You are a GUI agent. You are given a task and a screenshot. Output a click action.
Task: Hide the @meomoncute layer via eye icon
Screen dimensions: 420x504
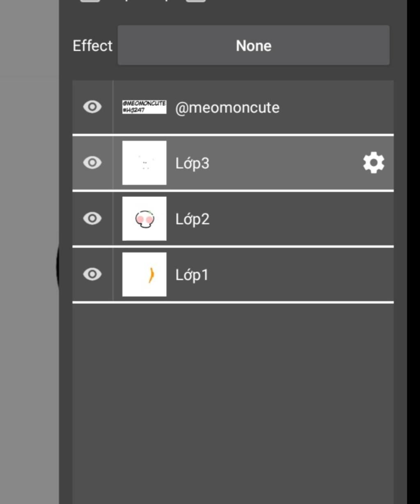click(x=92, y=107)
